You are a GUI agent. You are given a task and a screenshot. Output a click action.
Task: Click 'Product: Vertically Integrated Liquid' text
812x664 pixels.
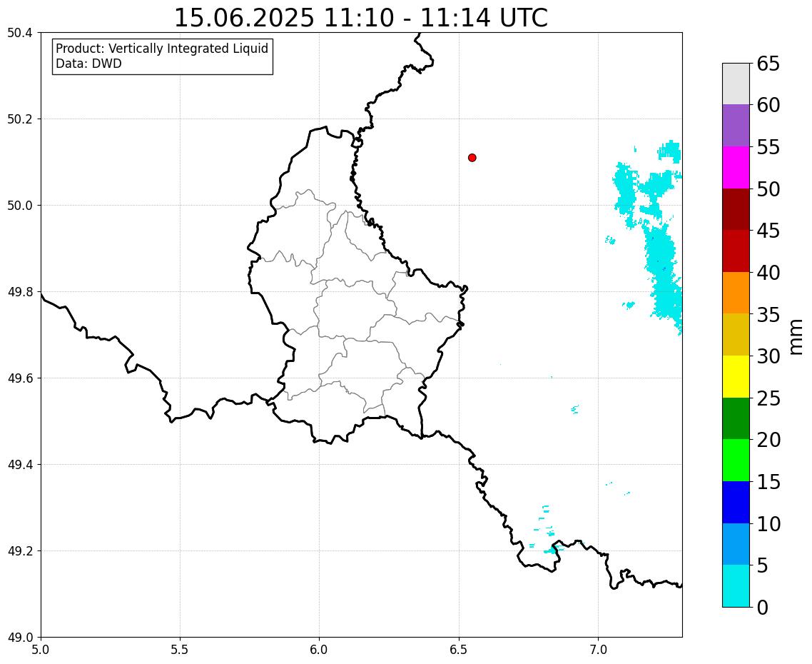pyautogui.click(x=162, y=49)
